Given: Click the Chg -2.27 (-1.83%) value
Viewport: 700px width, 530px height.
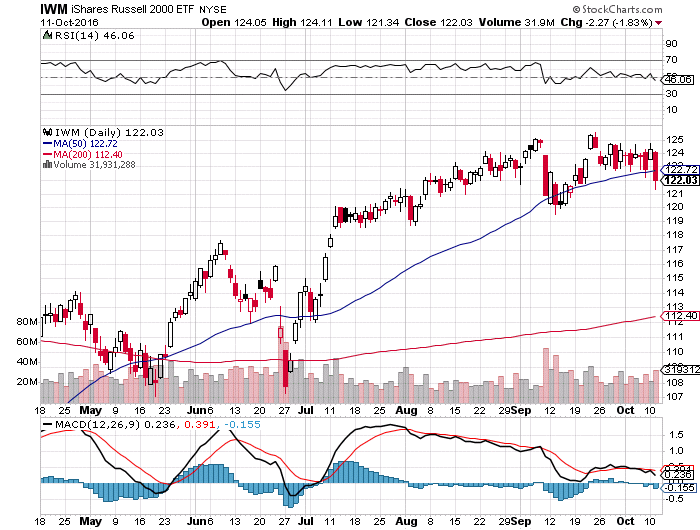Looking at the screenshot, I should click(x=607, y=22).
